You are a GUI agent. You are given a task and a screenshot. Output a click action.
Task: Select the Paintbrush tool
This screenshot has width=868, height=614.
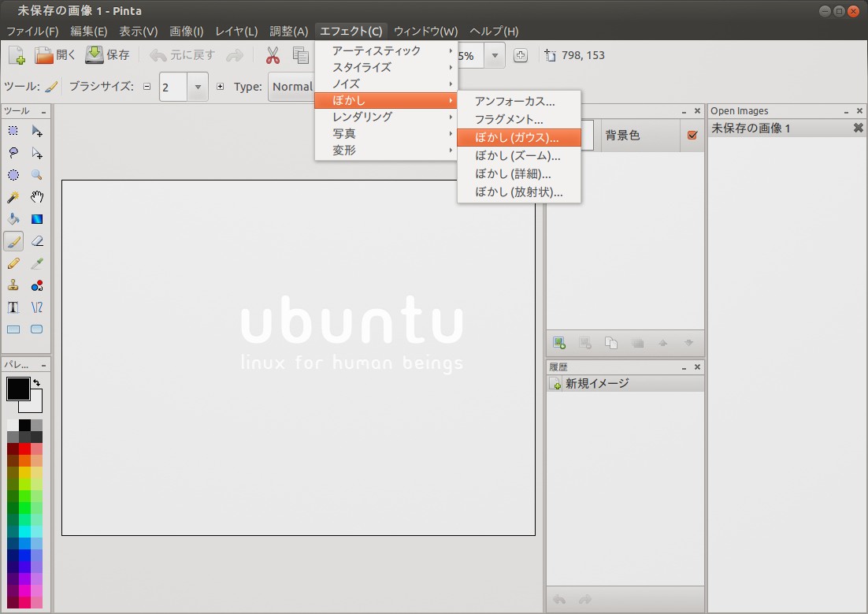tap(13, 241)
